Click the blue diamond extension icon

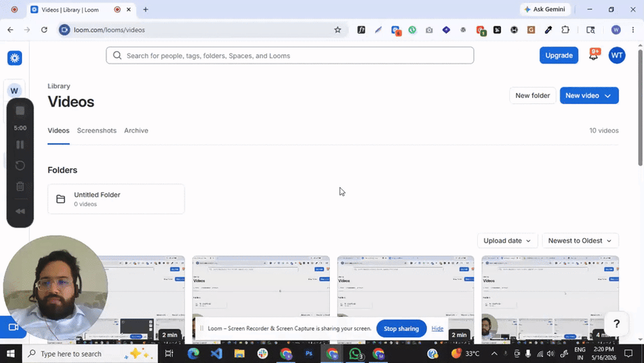coord(446,30)
